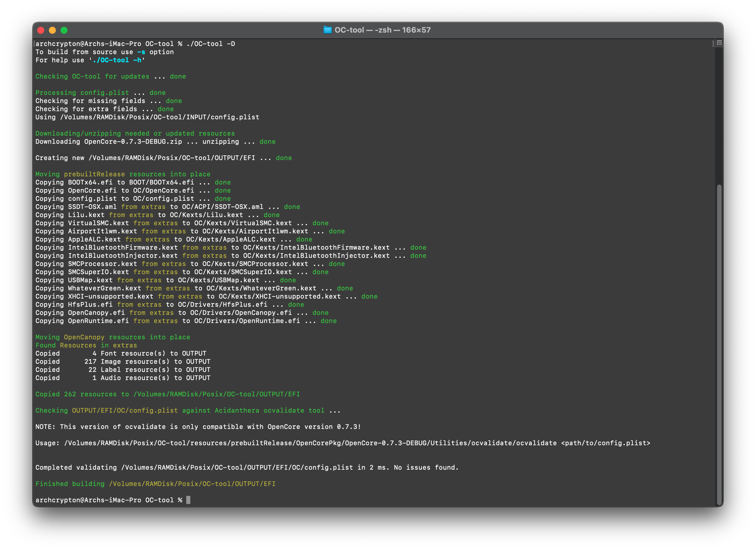
Task: Click the window title OC-tool — -zsh — 166×57
Action: click(x=383, y=30)
